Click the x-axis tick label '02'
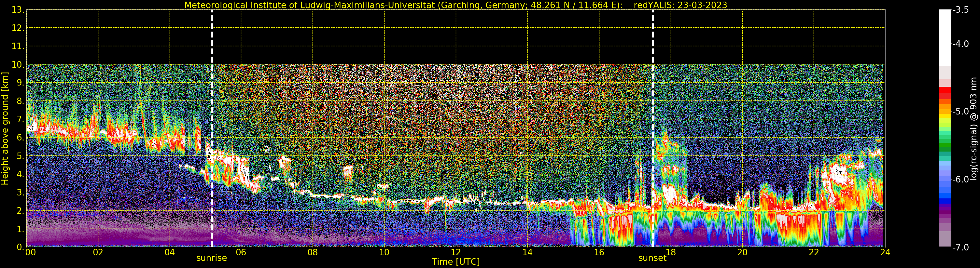The width and height of the screenshot is (980, 268). click(98, 252)
